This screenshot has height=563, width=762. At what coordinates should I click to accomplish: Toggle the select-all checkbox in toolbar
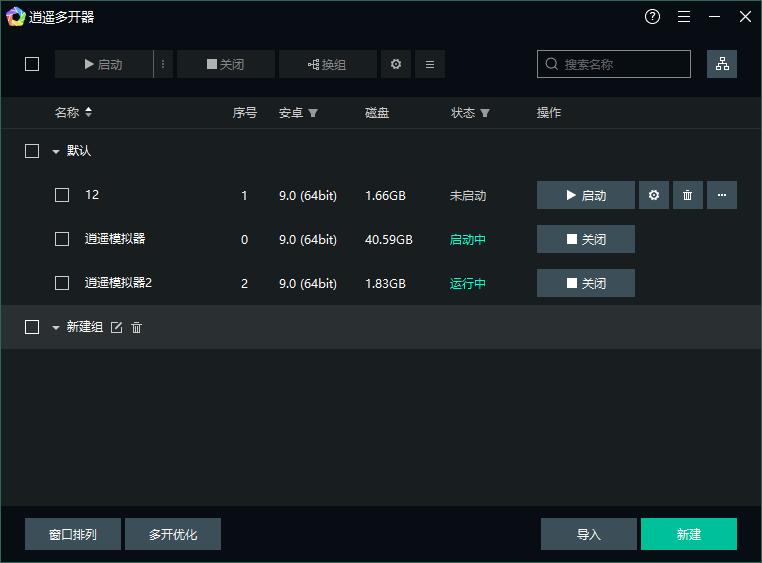[x=32, y=64]
